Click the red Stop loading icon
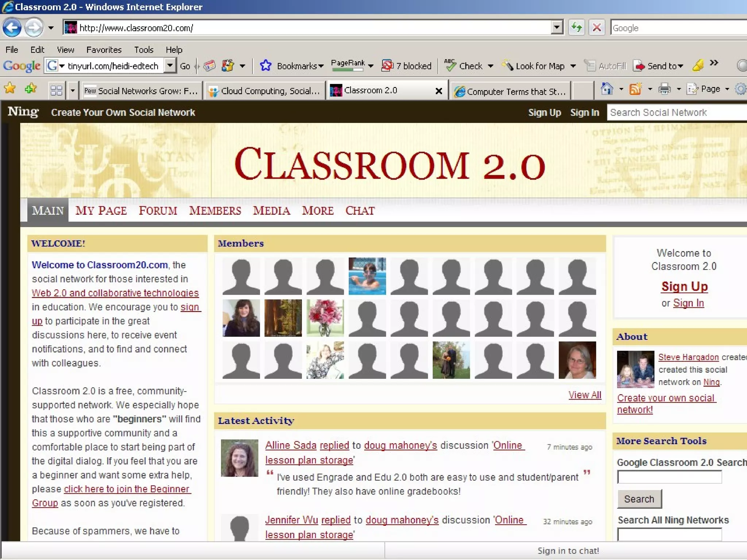Viewport: 747px width, 560px height. point(597,28)
